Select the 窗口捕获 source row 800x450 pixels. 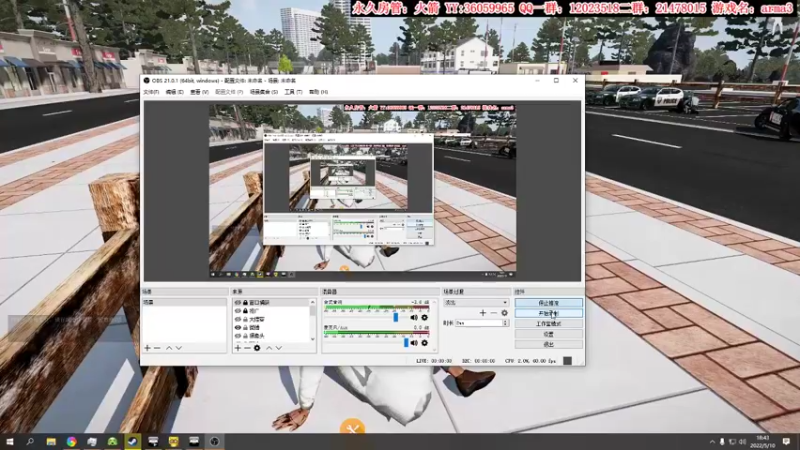271,303
